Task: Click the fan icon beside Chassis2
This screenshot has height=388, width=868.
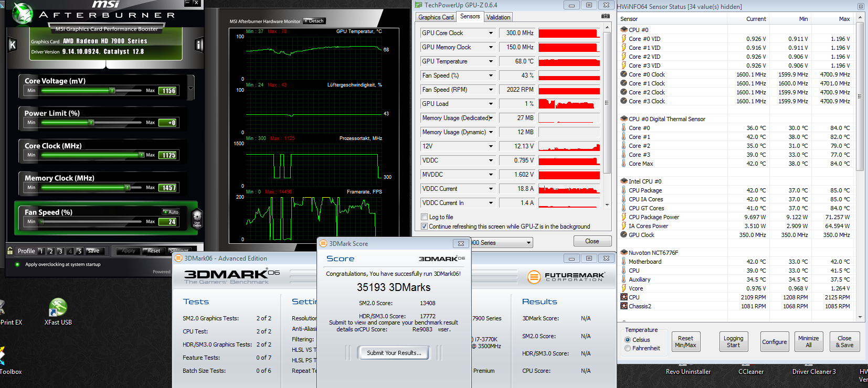Action: pyautogui.click(x=623, y=306)
